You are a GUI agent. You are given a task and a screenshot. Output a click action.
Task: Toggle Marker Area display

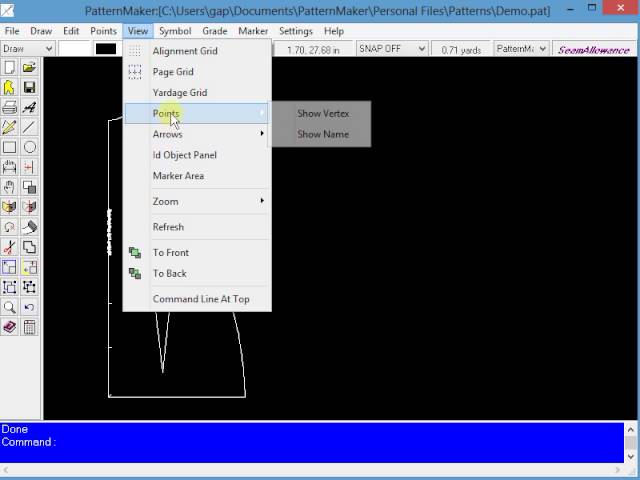pyautogui.click(x=197, y=176)
